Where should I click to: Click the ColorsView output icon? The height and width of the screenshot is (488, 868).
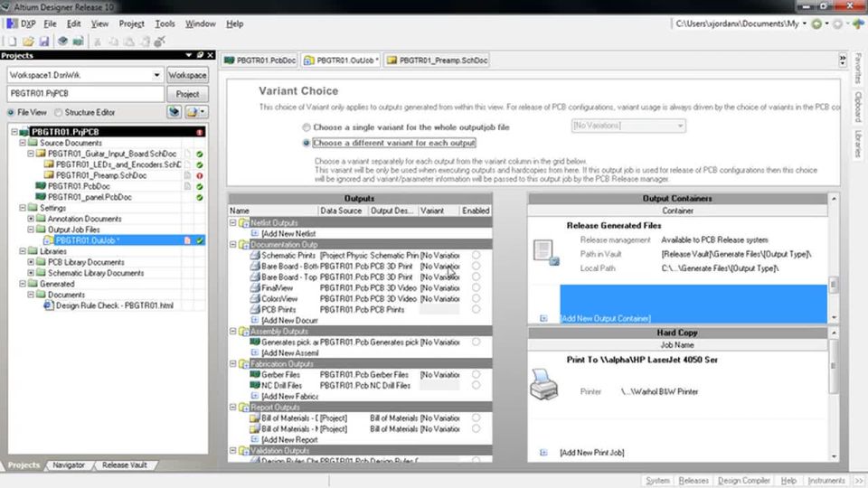(255, 298)
